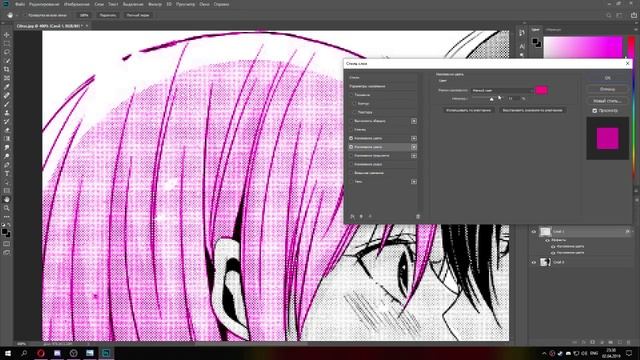Hide Слой 1 layer visibility eye
Viewport: 640px width, 360px height.
534,232
